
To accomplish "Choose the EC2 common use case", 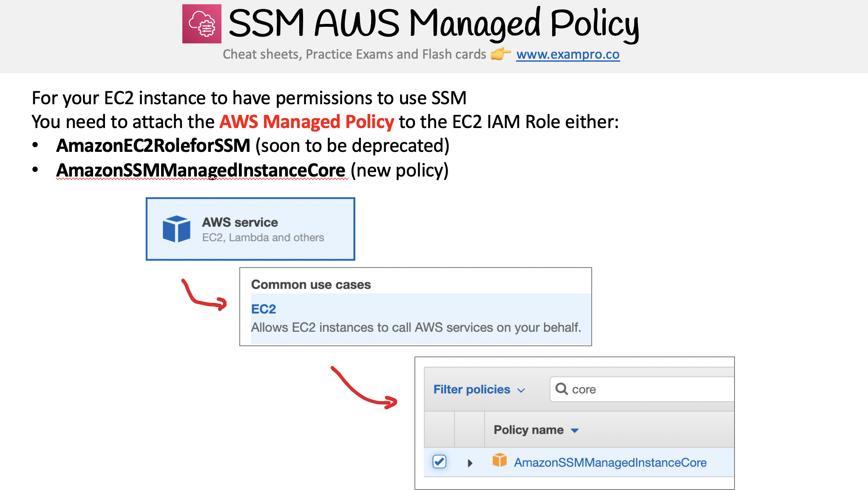I will coord(421,318).
